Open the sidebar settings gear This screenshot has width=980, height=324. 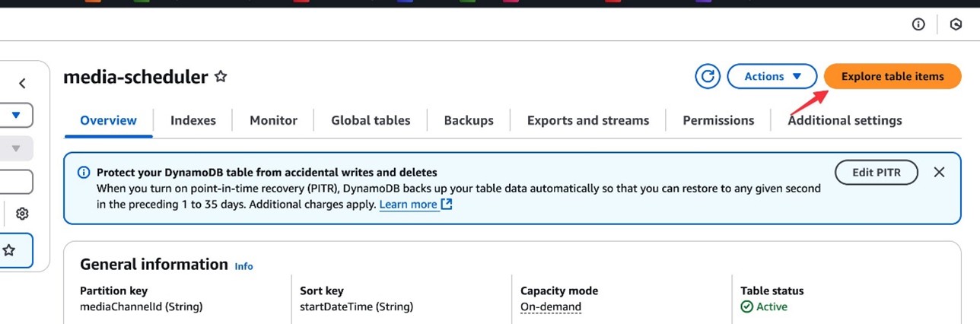click(22, 214)
